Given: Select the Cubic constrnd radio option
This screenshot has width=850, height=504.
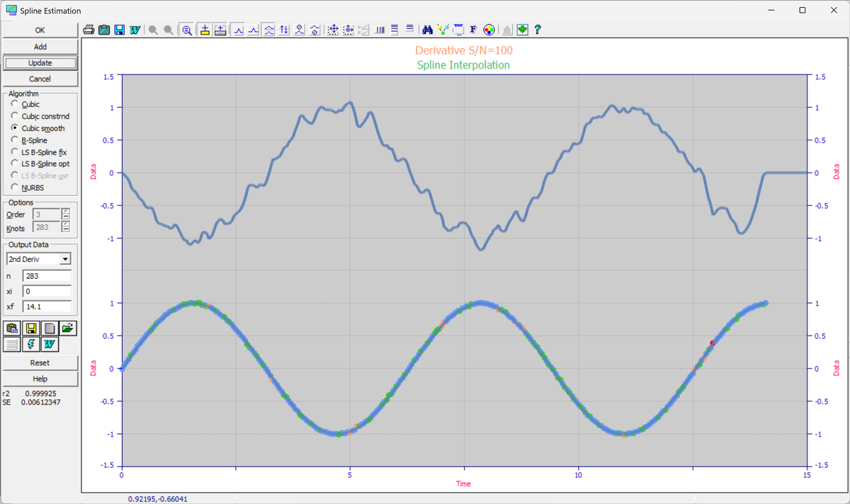Looking at the screenshot, I should click(x=15, y=116).
